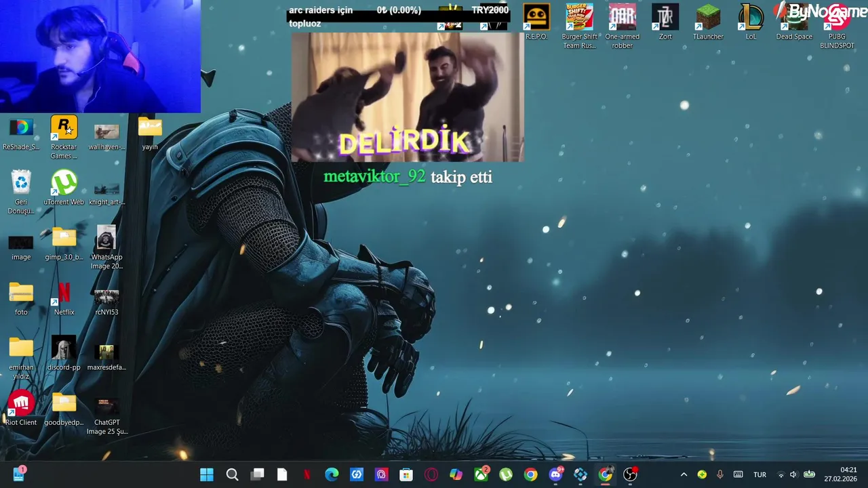Launch Burger Shift Team Rus... shortcut
Image resolution: width=868 pixels, height=488 pixels.
click(580, 27)
